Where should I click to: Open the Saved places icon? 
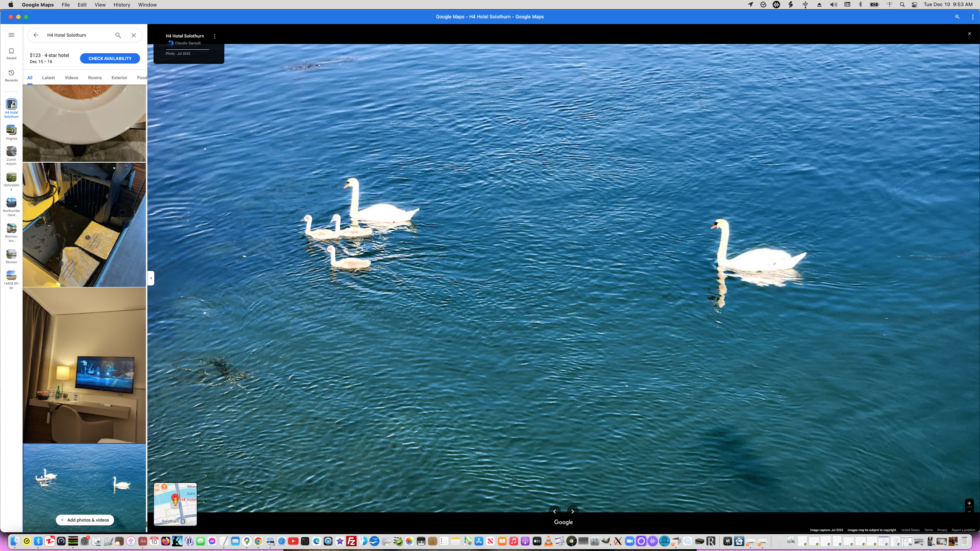coord(11,53)
